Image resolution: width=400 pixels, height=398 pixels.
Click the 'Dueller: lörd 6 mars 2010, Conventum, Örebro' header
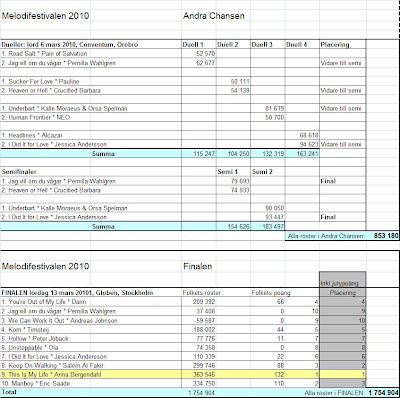70,45
